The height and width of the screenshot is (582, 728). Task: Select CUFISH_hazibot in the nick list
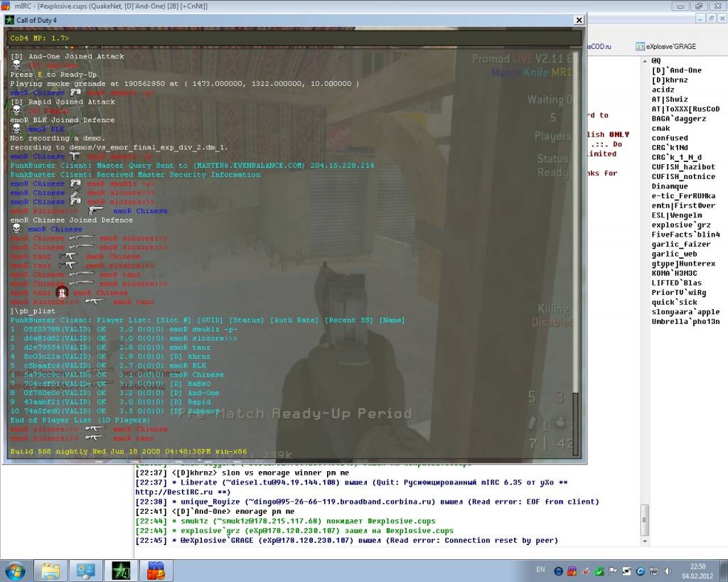point(683,167)
